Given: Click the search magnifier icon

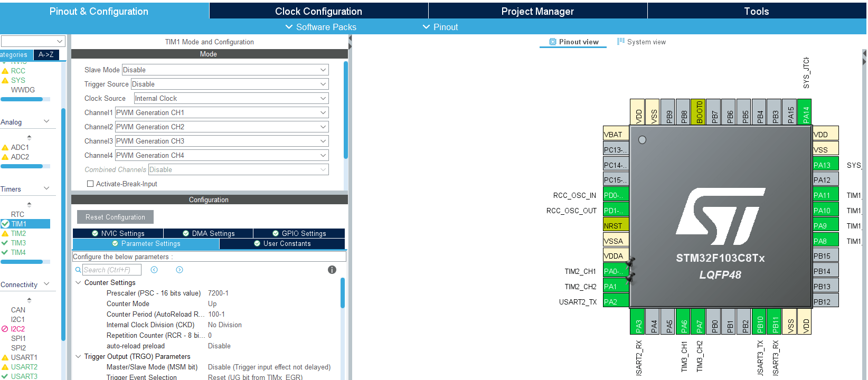Looking at the screenshot, I should pos(79,270).
